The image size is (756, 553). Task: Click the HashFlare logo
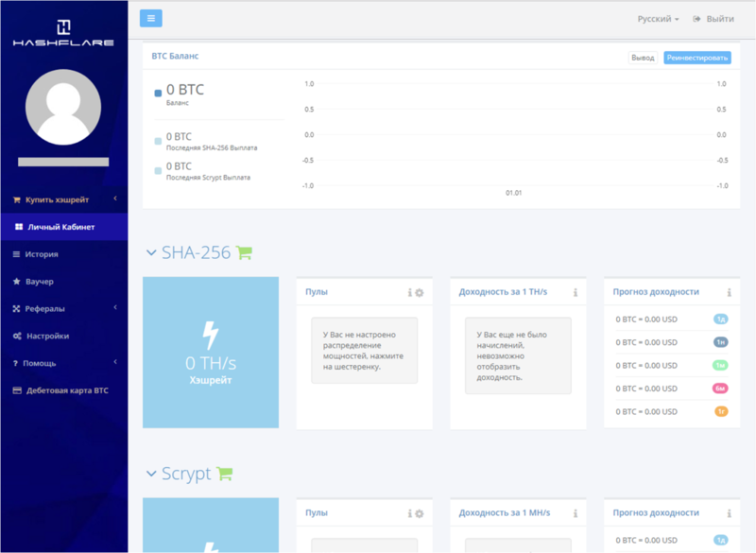coord(63,32)
